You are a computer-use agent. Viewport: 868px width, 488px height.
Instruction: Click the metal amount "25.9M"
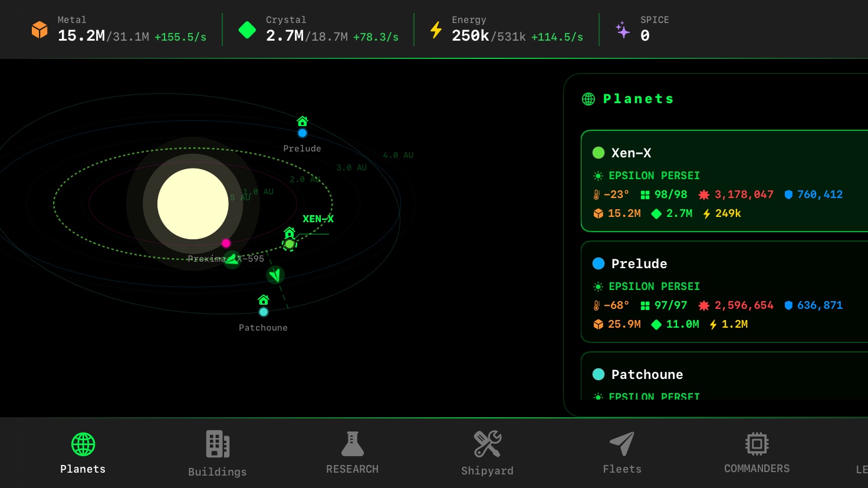coord(624,324)
